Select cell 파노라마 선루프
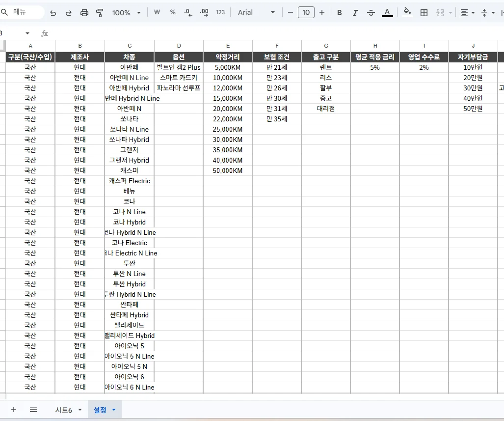 pyautogui.click(x=179, y=88)
